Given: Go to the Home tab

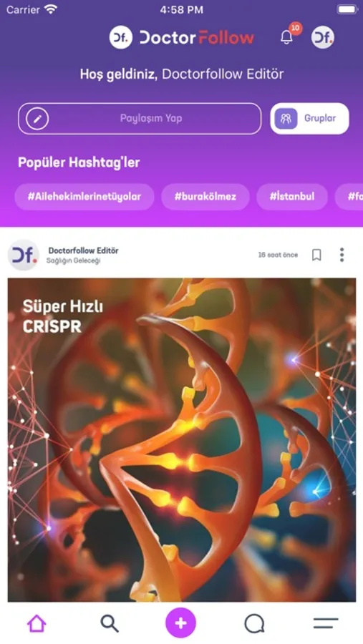Looking at the screenshot, I should (x=37, y=623).
